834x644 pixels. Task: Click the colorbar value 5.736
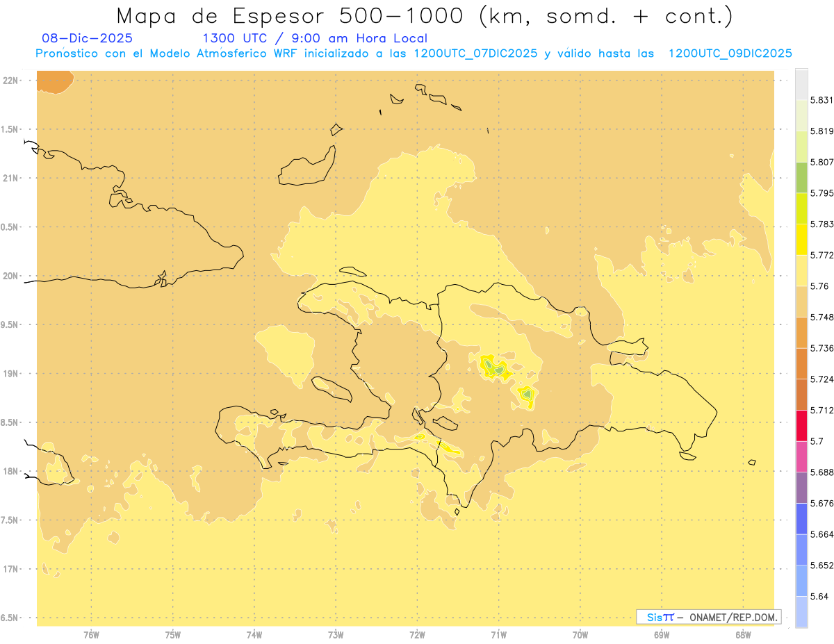822,348
